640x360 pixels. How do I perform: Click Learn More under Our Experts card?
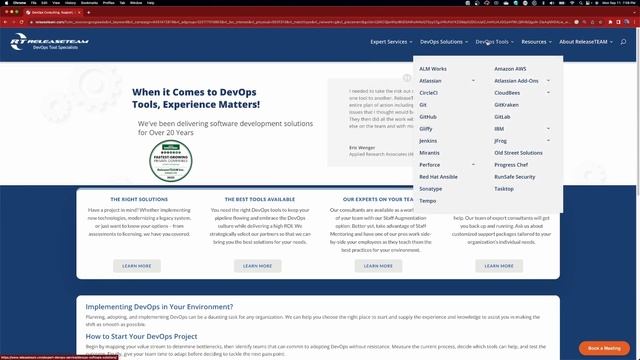coord(378,266)
